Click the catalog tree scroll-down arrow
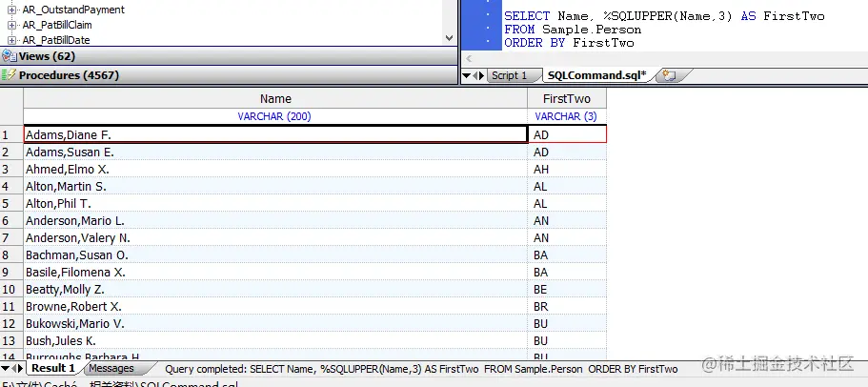 tap(450, 38)
